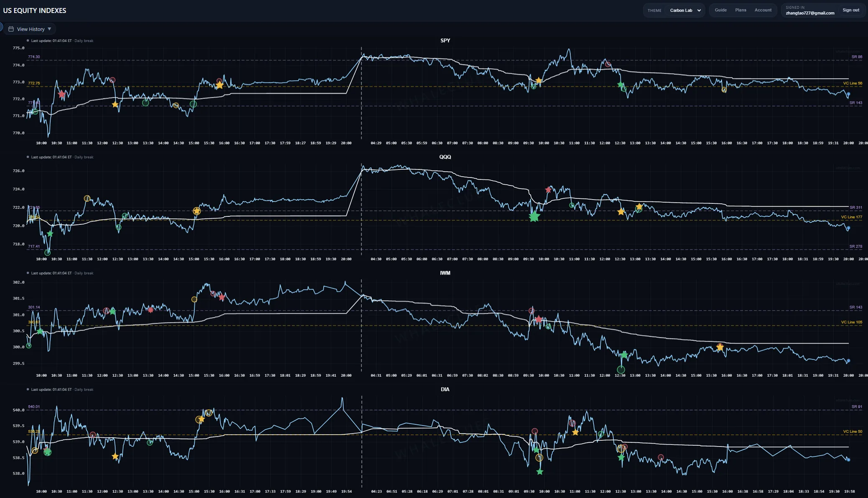Click the 301.14 price level label on IWM
The image size is (868, 498).
coord(34,307)
